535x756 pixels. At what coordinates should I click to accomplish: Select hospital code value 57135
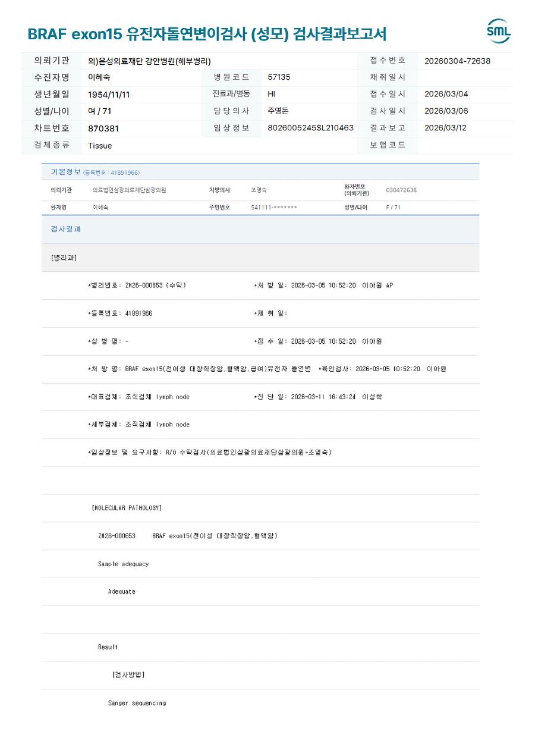point(279,77)
